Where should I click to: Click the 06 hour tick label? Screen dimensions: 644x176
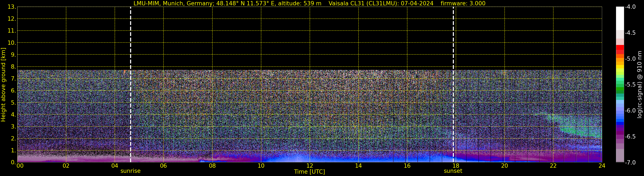click(163, 166)
